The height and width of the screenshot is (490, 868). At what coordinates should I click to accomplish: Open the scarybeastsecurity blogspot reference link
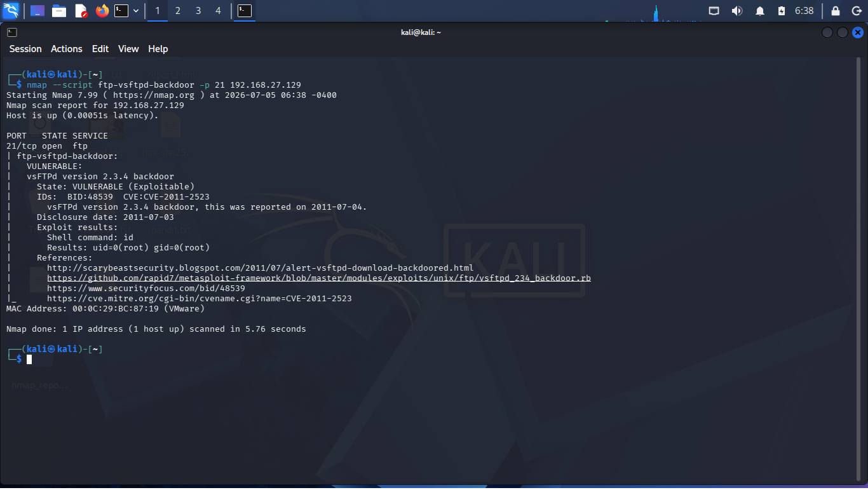click(261, 268)
